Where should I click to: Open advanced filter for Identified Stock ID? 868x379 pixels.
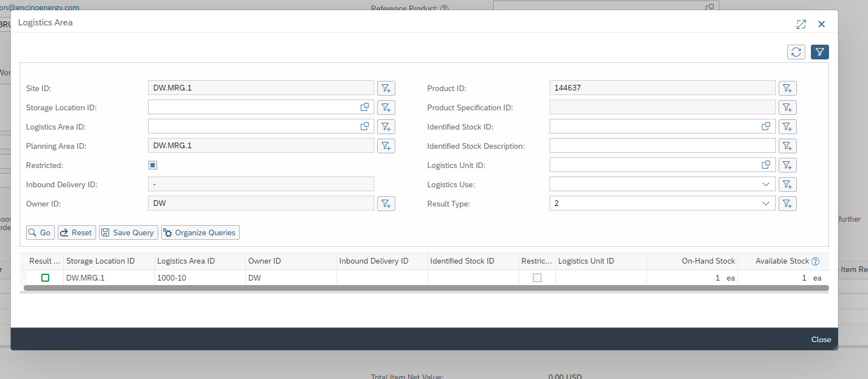point(788,127)
